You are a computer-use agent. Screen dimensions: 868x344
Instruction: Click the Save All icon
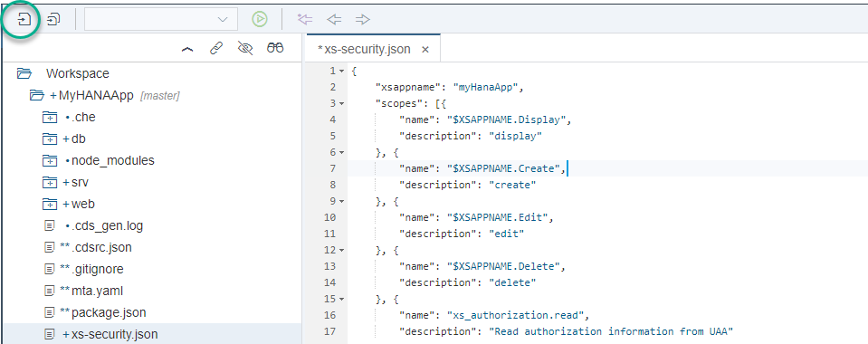[53, 20]
